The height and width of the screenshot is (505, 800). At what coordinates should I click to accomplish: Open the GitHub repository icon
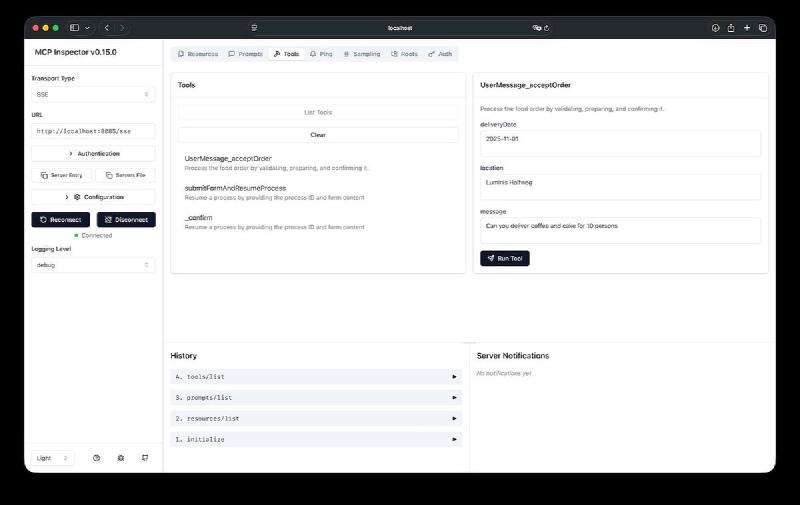coord(145,458)
